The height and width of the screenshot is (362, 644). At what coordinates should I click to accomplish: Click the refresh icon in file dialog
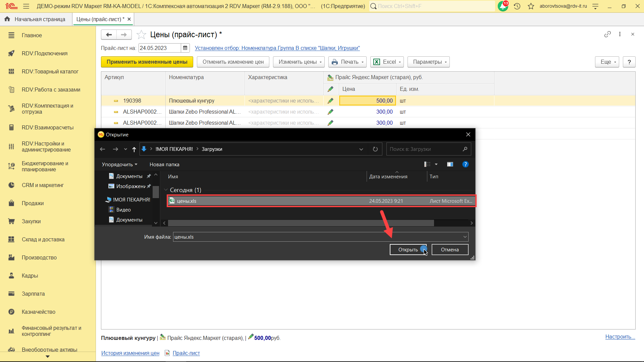coord(375,149)
